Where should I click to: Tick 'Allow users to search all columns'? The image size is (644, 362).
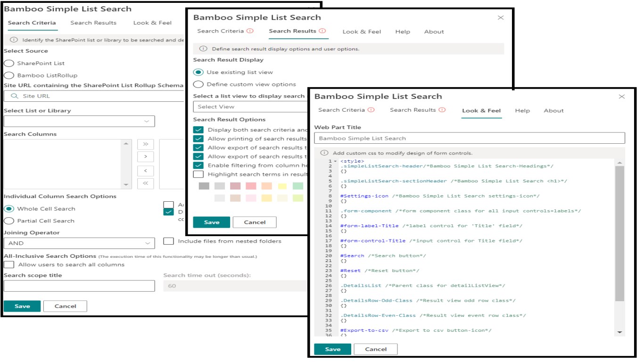click(9, 264)
